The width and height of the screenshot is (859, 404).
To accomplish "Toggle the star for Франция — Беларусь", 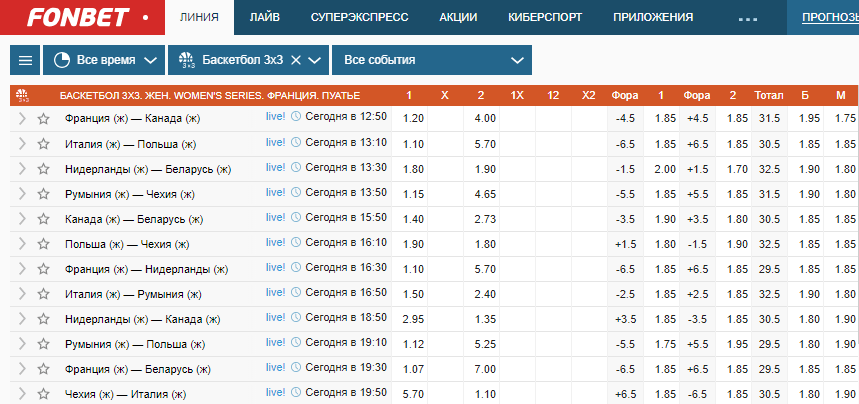I will pyautogui.click(x=43, y=369).
